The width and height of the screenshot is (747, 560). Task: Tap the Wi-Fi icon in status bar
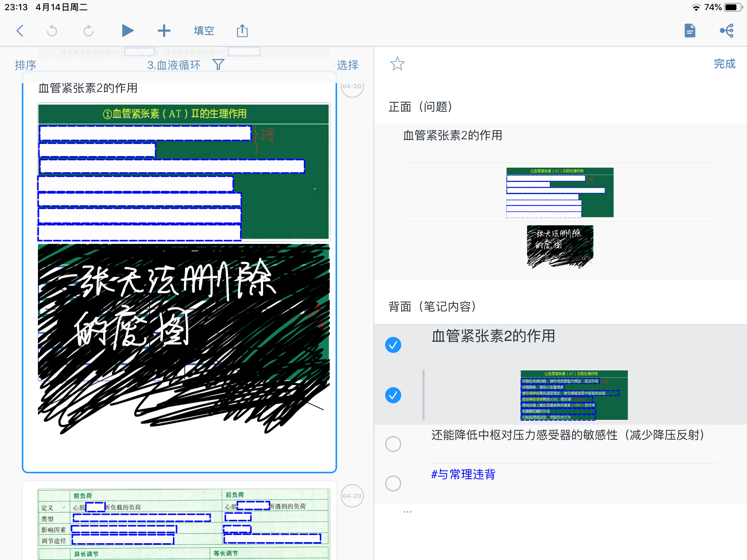pos(696,7)
